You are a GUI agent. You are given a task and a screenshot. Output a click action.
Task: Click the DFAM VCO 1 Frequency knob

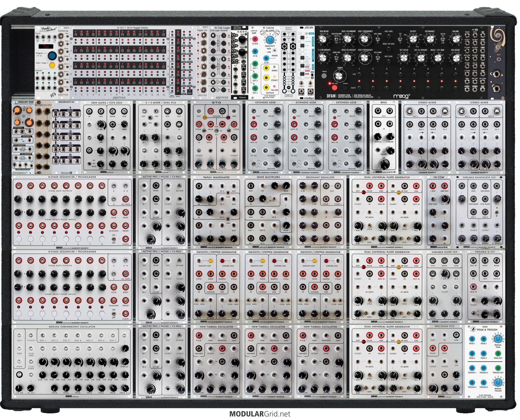[x=365, y=39]
